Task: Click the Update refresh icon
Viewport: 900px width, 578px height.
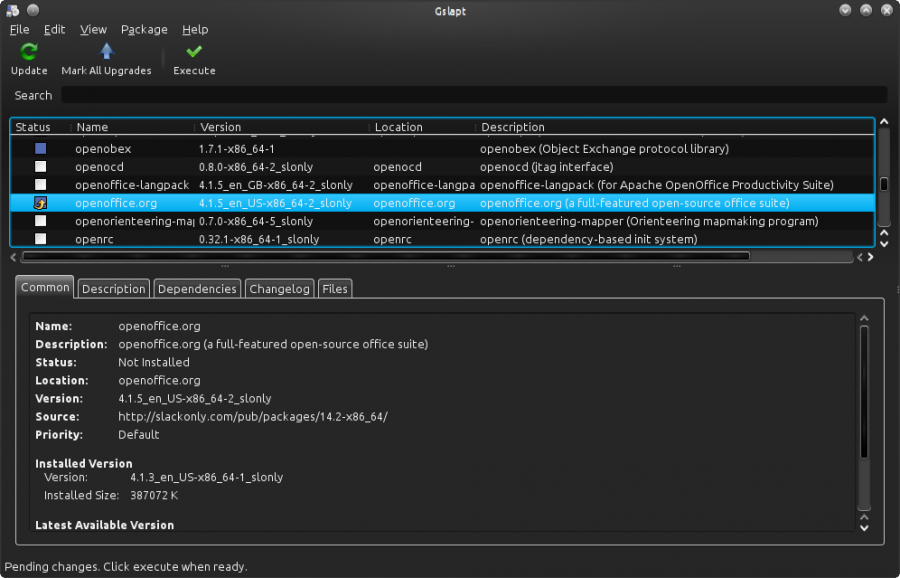Action: point(29,52)
